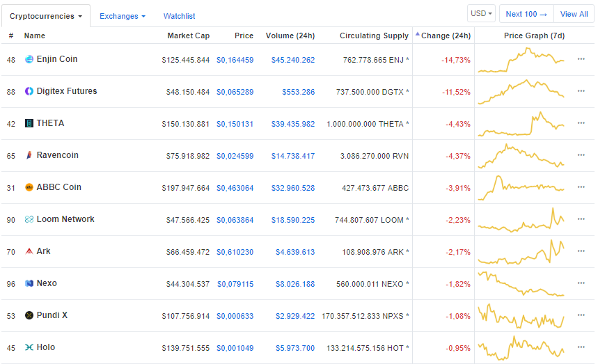Viewport: 598px width, 364px height.
Task: Open the Holo name link
Action: (x=46, y=347)
